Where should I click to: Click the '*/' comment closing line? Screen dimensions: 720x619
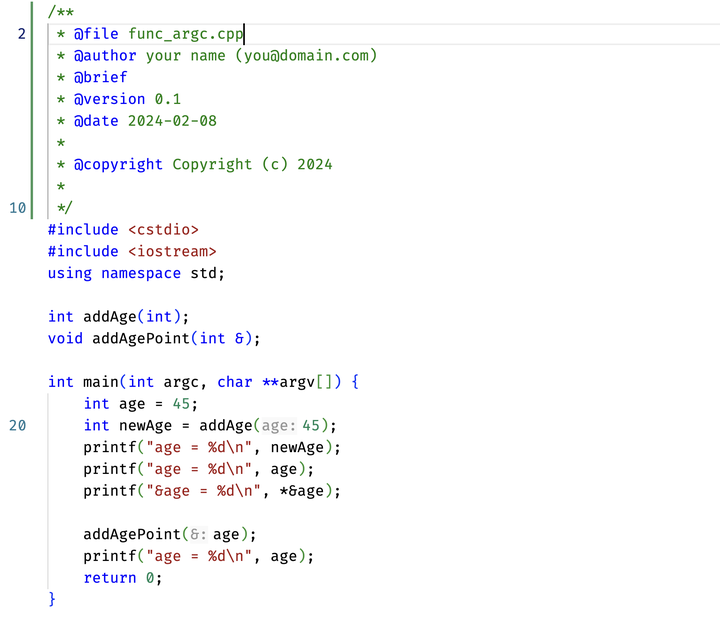tap(65, 208)
